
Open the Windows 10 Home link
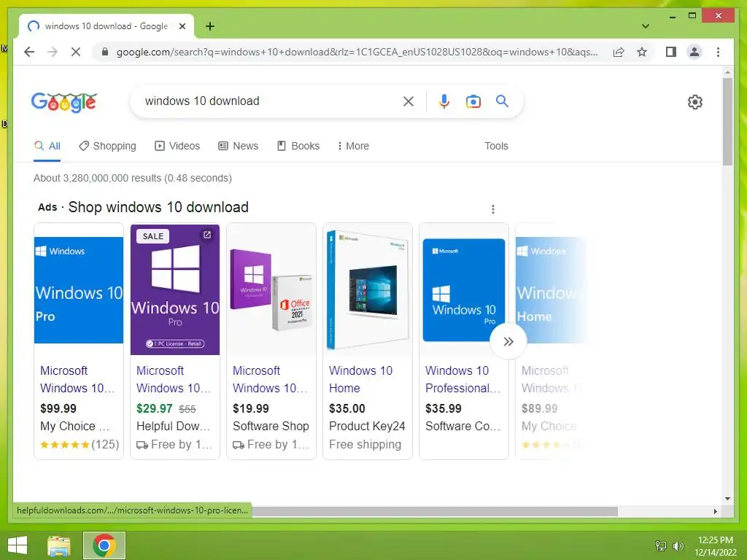point(360,379)
